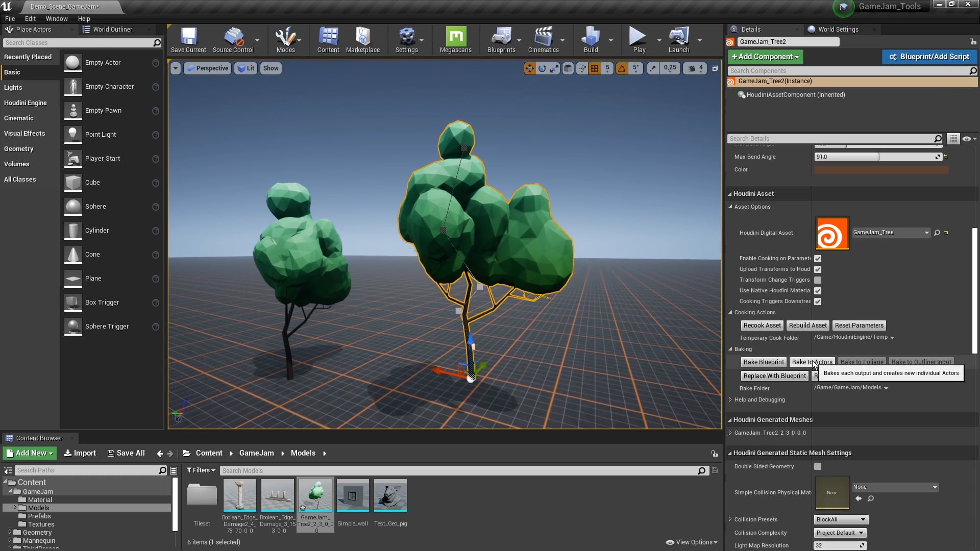Open the Edit menu
This screenshot has height=551, width=980.
point(30,18)
